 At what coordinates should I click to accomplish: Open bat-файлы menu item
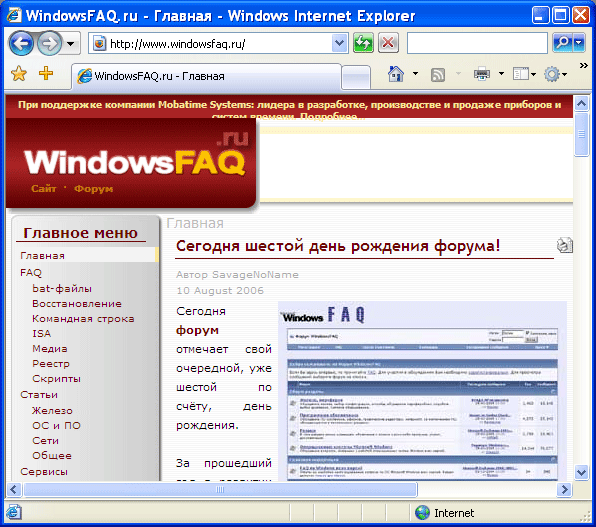tap(62, 289)
